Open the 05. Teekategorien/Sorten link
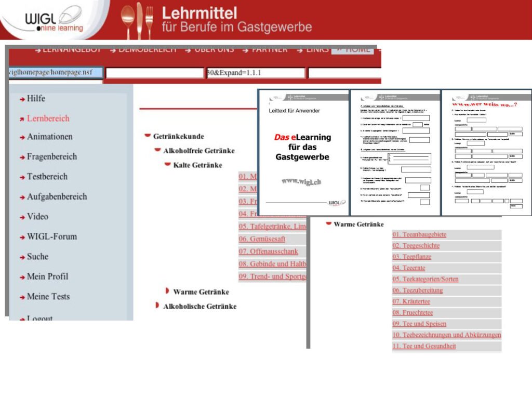The image size is (532, 396). pyautogui.click(x=425, y=279)
